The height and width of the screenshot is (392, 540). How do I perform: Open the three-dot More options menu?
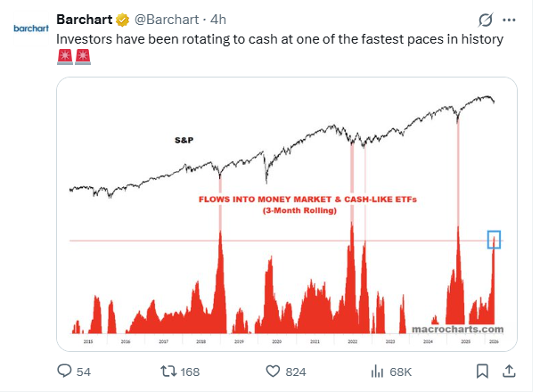coord(509,20)
